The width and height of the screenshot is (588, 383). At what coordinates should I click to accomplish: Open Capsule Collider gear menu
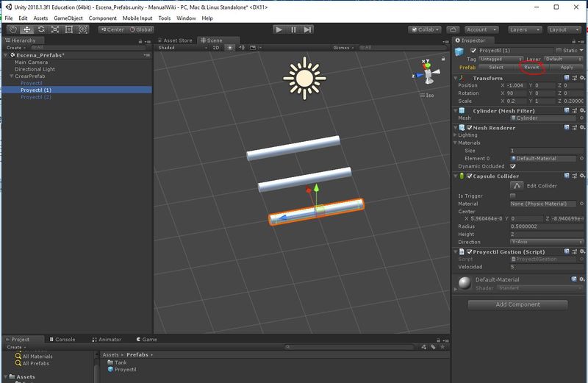pos(582,176)
